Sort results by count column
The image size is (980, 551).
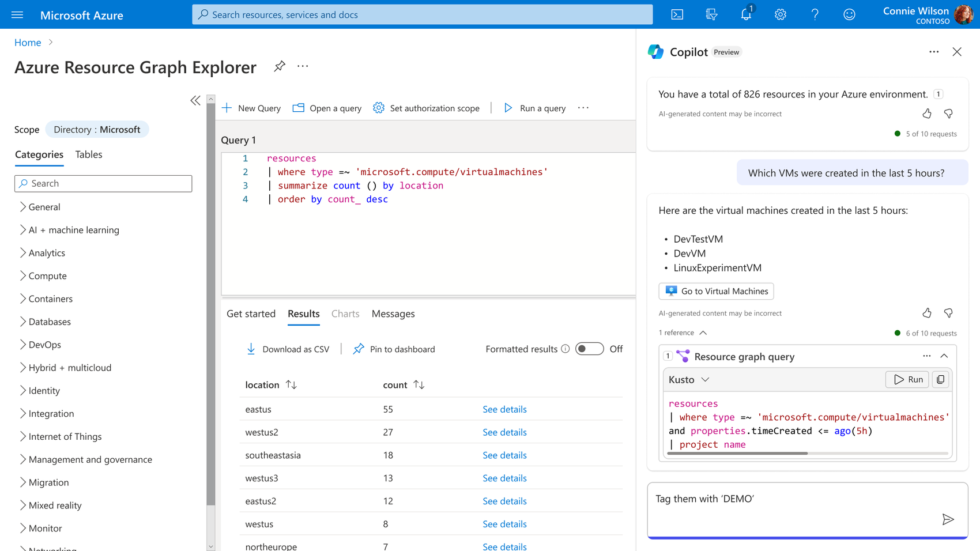pos(419,384)
